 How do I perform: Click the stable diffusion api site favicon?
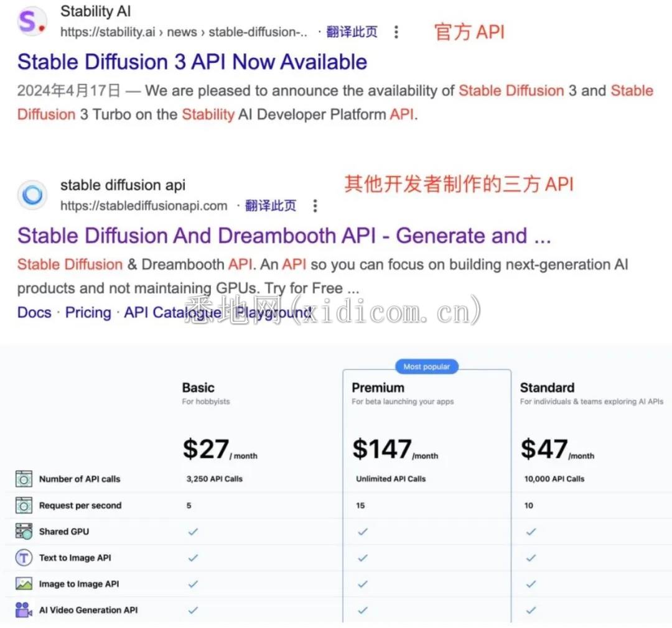[32, 195]
